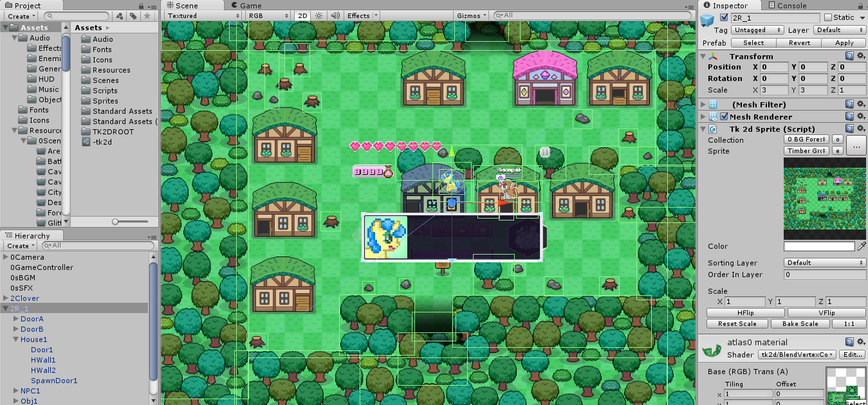Click the GameObject cube icon in Inspector
Screen dimensions: 868x405
point(708,19)
